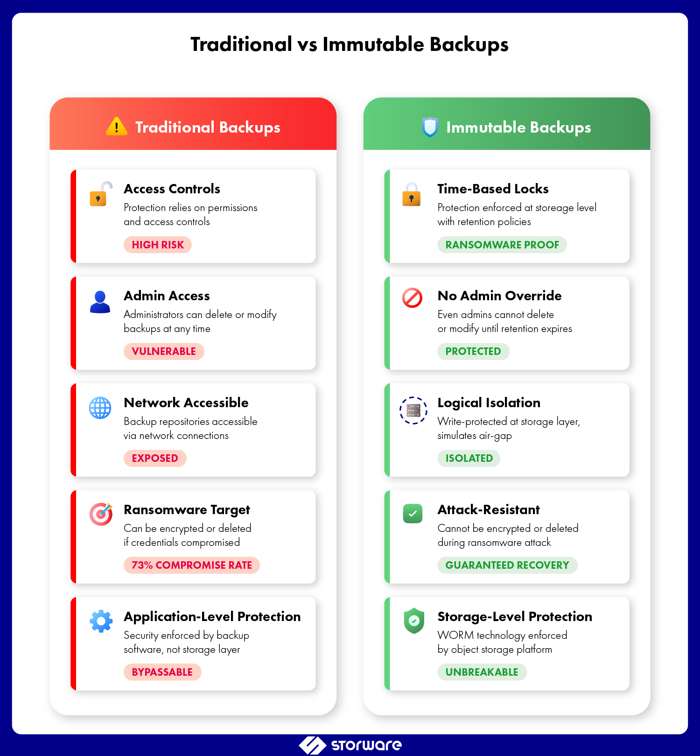Click the HIGH RISK badge
The image size is (700, 756).
(158, 245)
